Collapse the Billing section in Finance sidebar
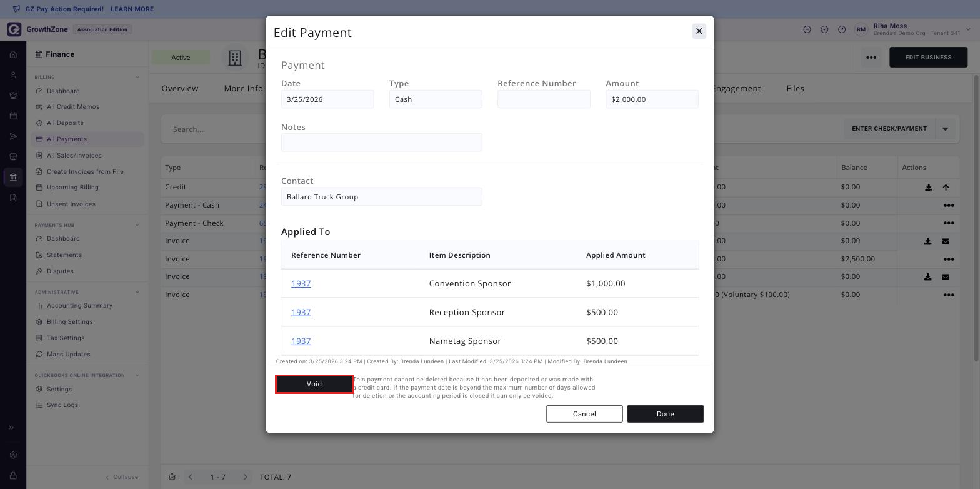Image resolution: width=980 pixels, height=489 pixels. click(137, 78)
